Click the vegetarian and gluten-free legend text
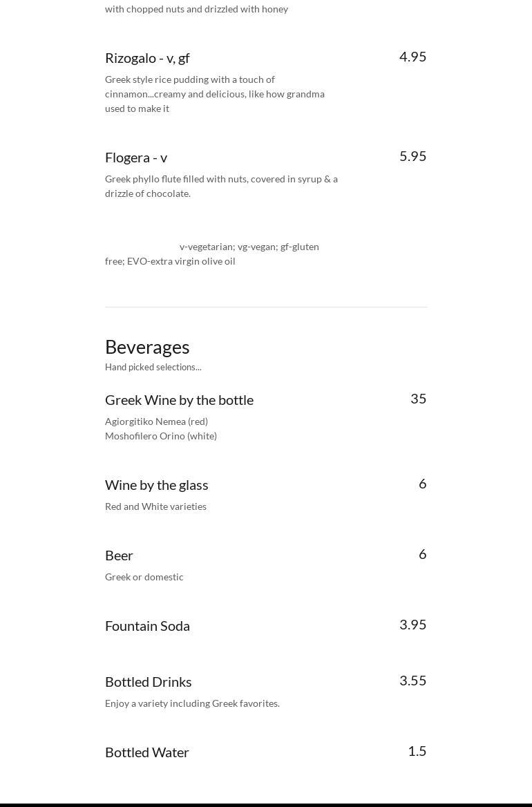Image resolution: width=532 pixels, height=807 pixels. tap(212, 254)
